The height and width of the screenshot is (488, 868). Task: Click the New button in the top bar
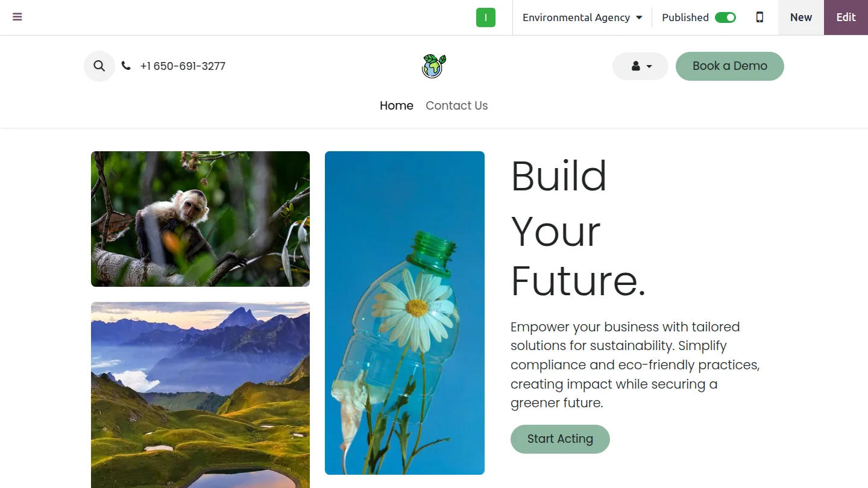801,17
